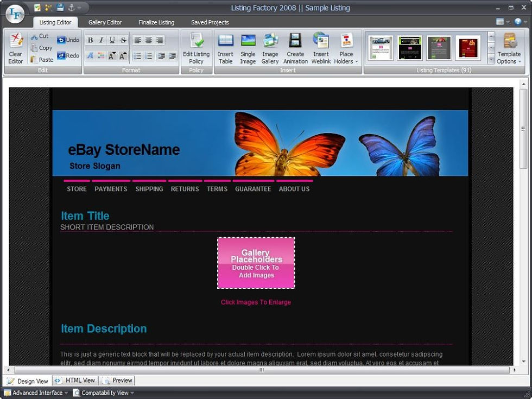
Task: Select the gray listing template thumbnail
Action: [x=439, y=48]
